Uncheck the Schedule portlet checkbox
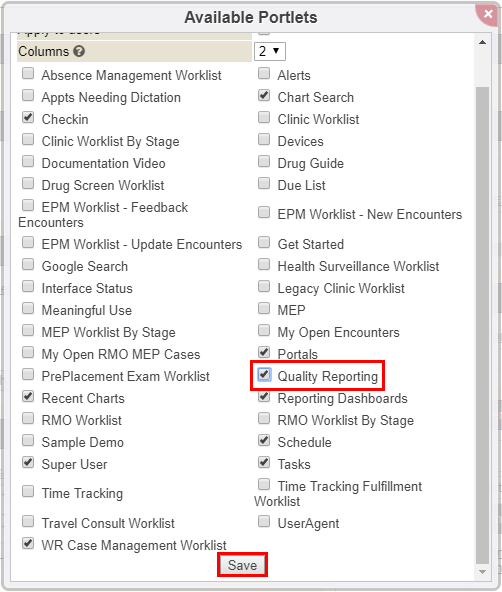The image size is (502, 592). pyautogui.click(x=264, y=440)
